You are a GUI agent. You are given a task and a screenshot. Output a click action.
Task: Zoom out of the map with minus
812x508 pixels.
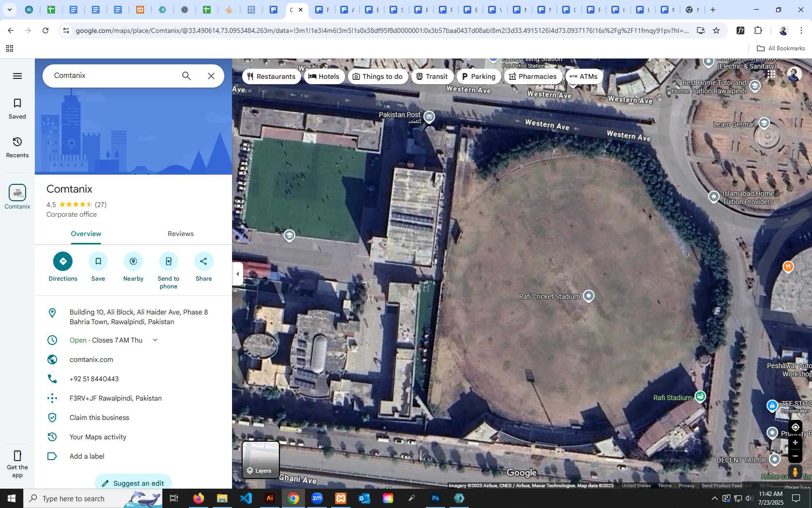(795, 456)
